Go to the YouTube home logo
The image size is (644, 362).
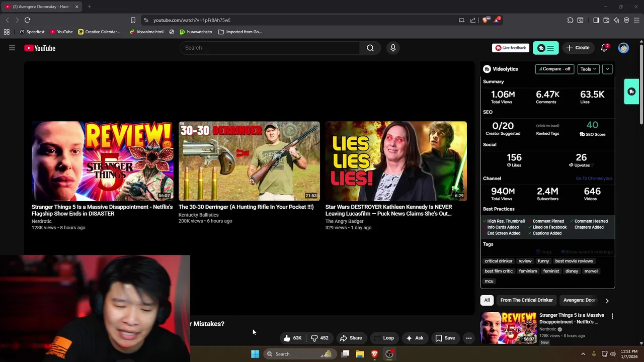pos(40,48)
